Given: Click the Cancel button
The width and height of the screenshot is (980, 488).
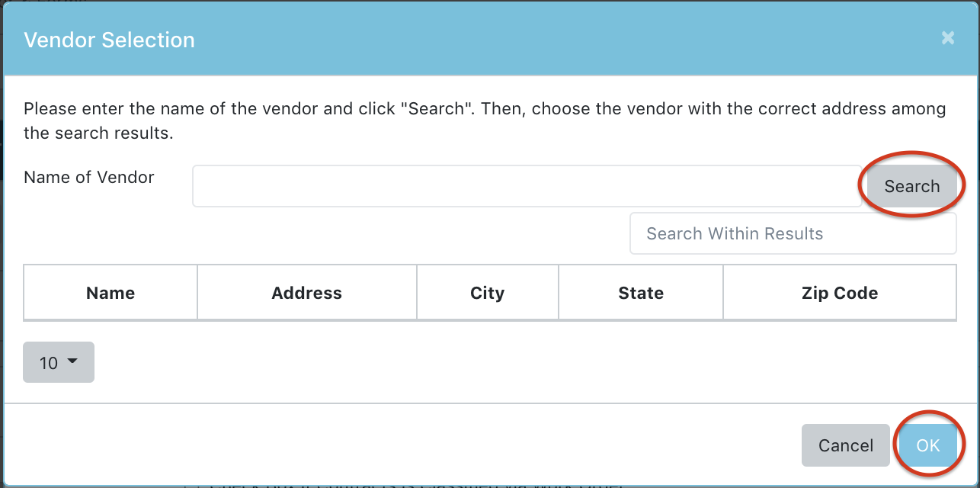Looking at the screenshot, I should click(x=846, y=445).
